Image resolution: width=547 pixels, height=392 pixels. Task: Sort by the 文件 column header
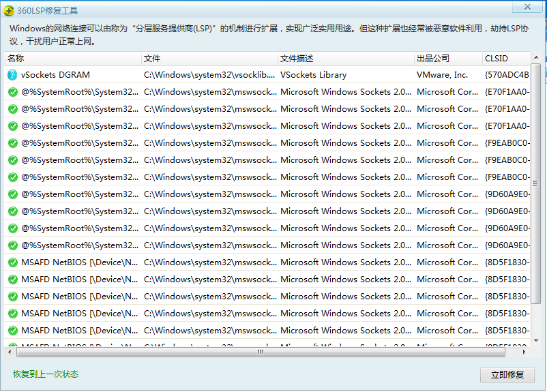coord(209,59)
